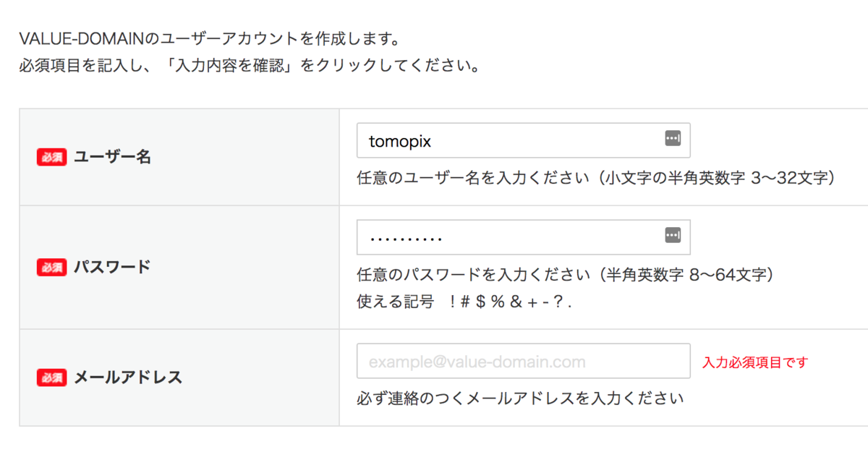This screenshot has width=868, height=460.
Task: Click the red 必須 badge beside パスワード
Action: 51,267
